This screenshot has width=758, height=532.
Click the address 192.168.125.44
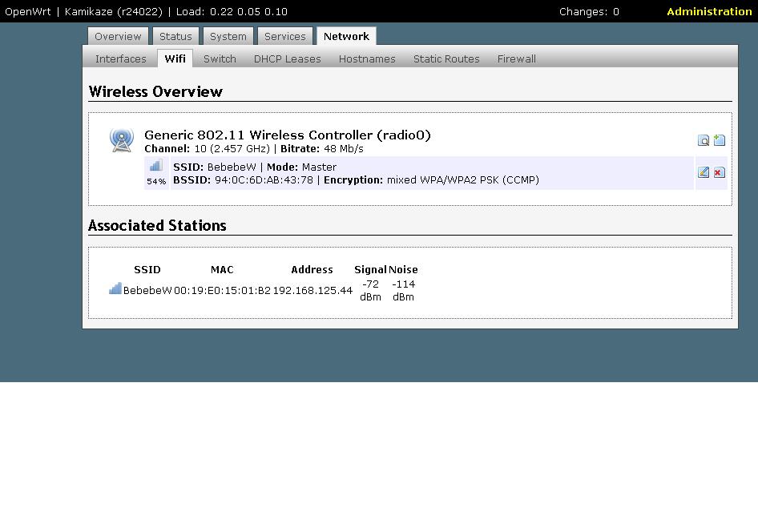[312, 290]
